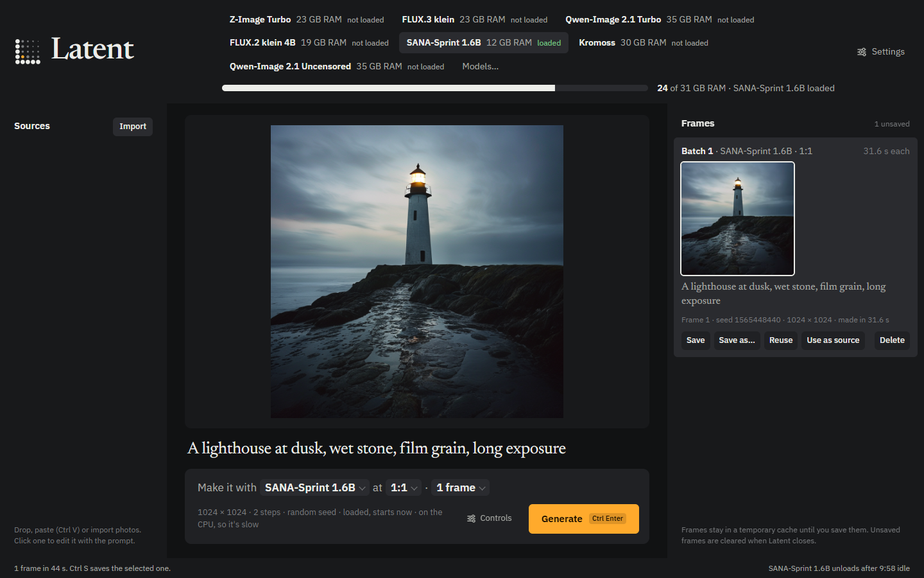Click the prompt text field to edit
924x578 pixels.
tap(417, 448)
